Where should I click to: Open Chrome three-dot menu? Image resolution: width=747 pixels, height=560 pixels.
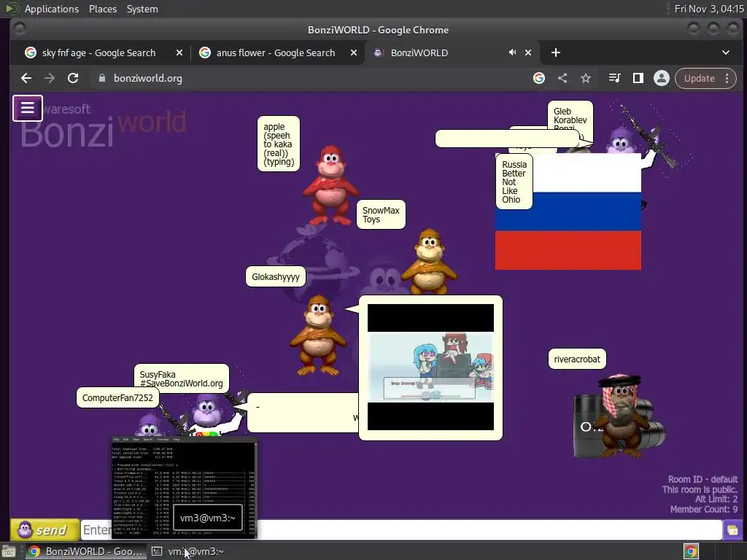[727, 78]
